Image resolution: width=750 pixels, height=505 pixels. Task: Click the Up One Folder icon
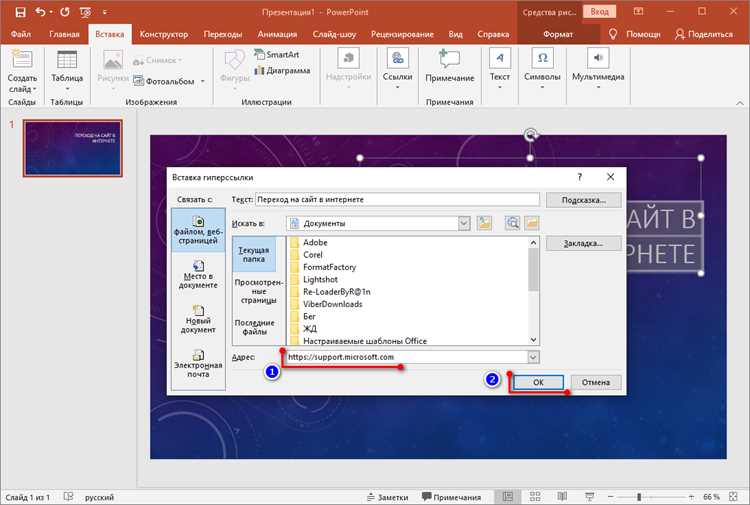pos(484,223)
